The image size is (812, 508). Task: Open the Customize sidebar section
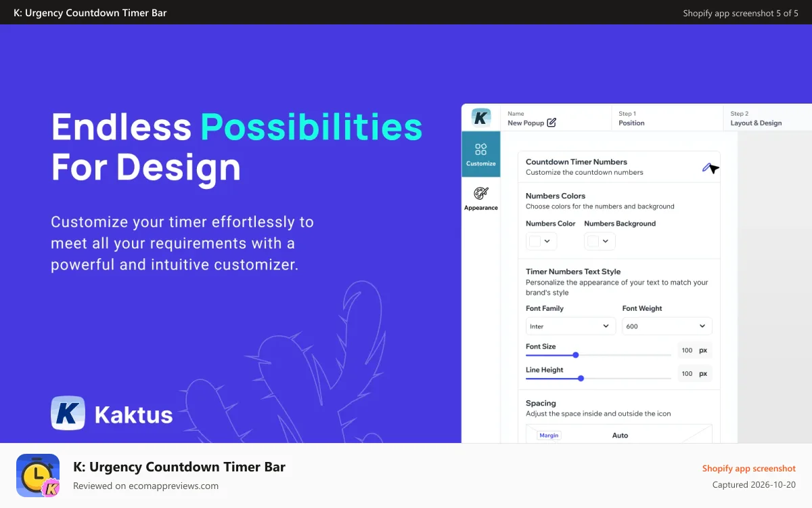click(x=481, y=154)
